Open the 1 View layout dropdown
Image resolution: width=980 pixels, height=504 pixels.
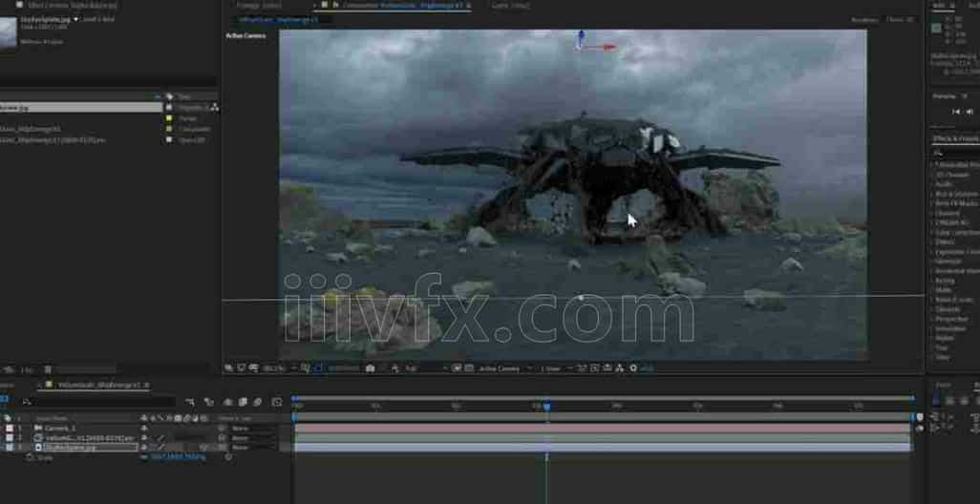click(x=556, y=368)
